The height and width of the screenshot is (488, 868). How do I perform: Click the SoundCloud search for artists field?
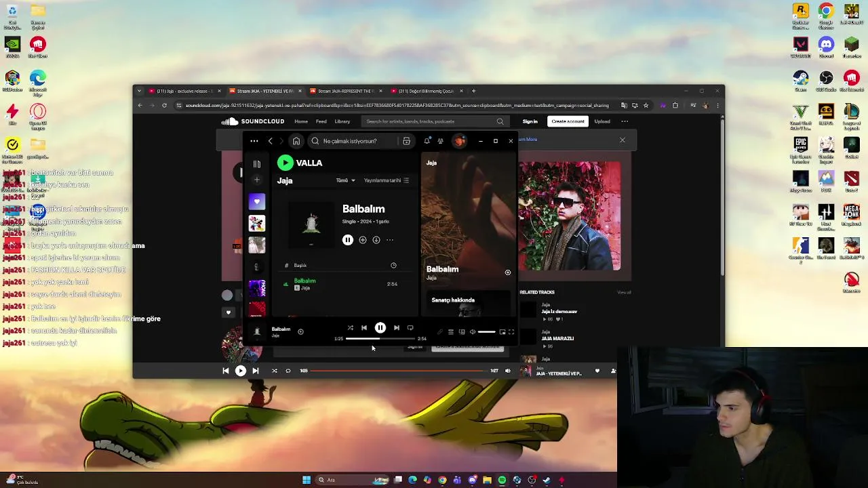coord(434,121)
